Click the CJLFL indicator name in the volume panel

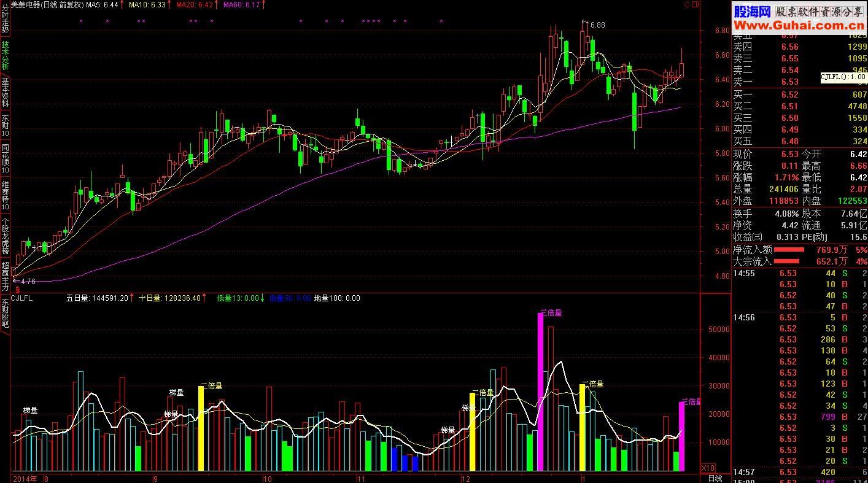pos(22,298)
